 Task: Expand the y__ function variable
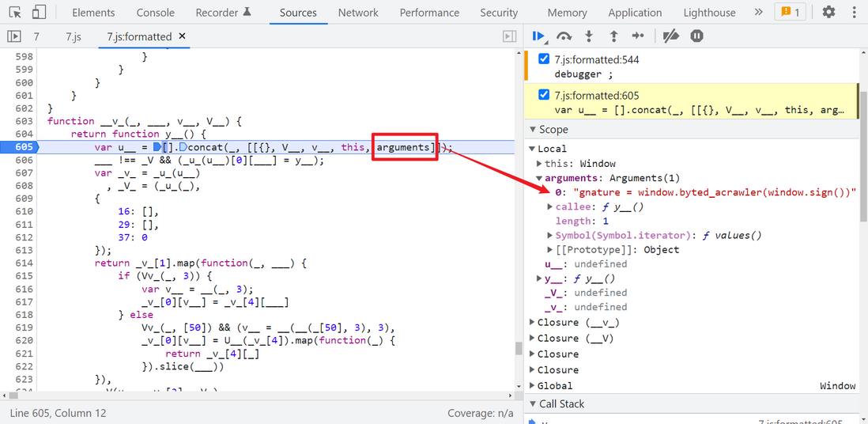[x=540, y=278]
